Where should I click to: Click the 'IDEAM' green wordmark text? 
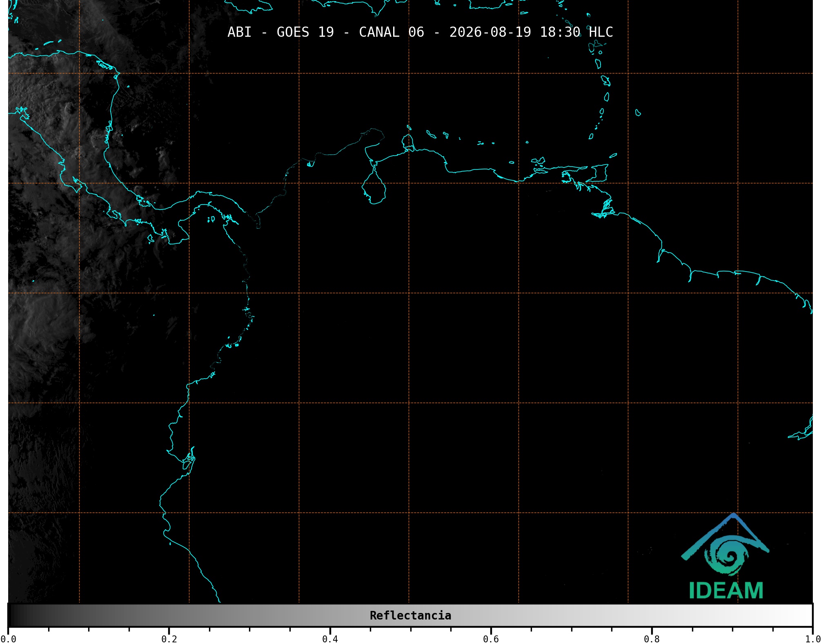tap(726, 591)
